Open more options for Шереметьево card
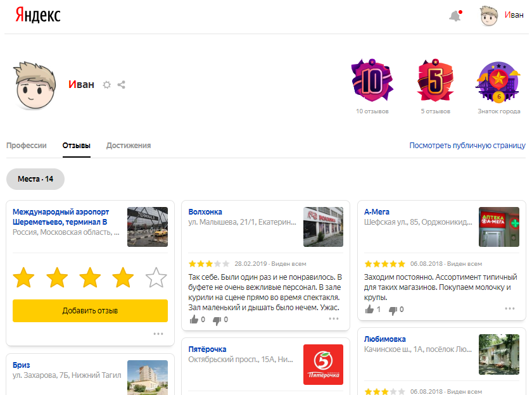The image size is (532, 395). tap(158, 334)
